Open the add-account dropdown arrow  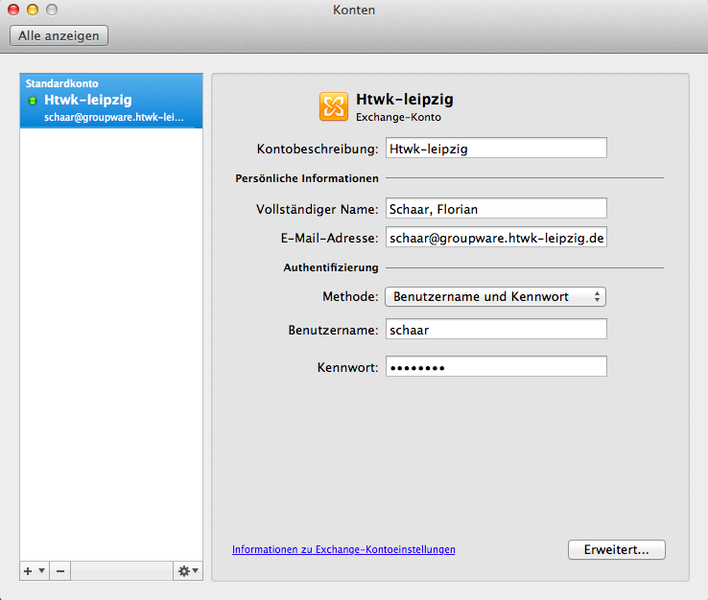click(42, 571)
